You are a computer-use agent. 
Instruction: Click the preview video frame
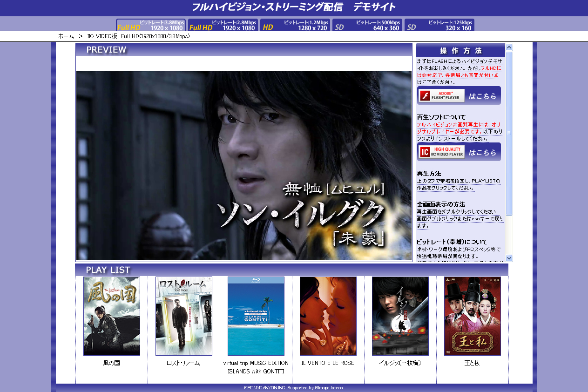coord(244,165)
